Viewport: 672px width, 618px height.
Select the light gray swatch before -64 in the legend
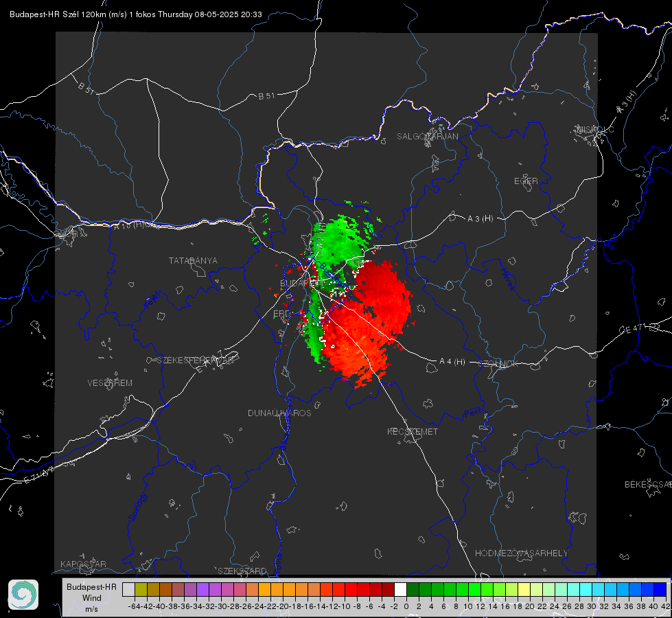click(x=128, y=589)
